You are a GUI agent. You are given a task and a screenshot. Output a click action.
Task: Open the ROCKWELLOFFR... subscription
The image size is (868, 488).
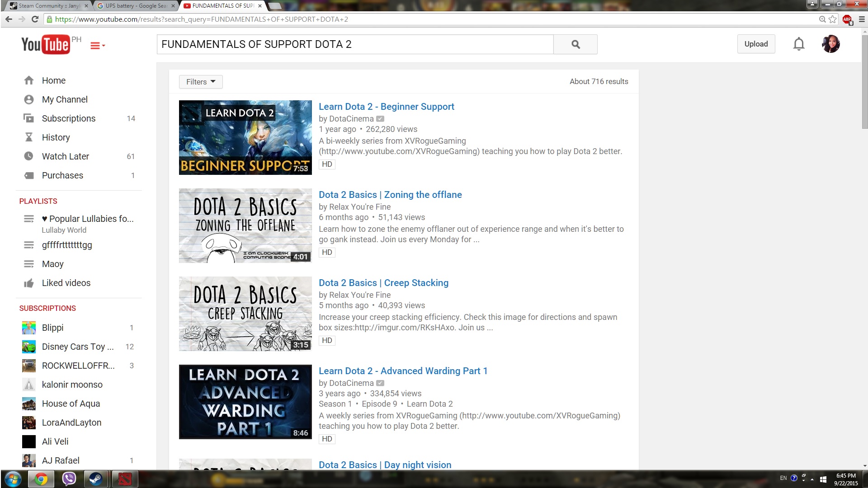(x=79, y=366)
